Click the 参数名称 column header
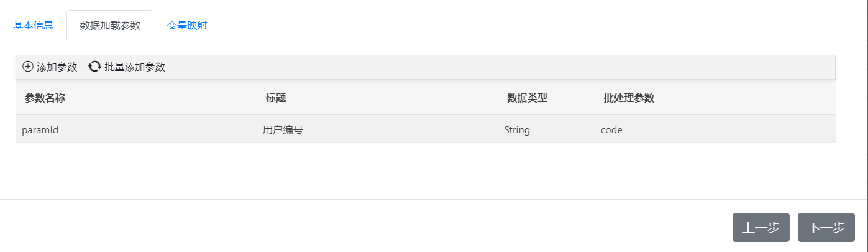The height and width of the screenshot is (252, 868). pos(45,98)
